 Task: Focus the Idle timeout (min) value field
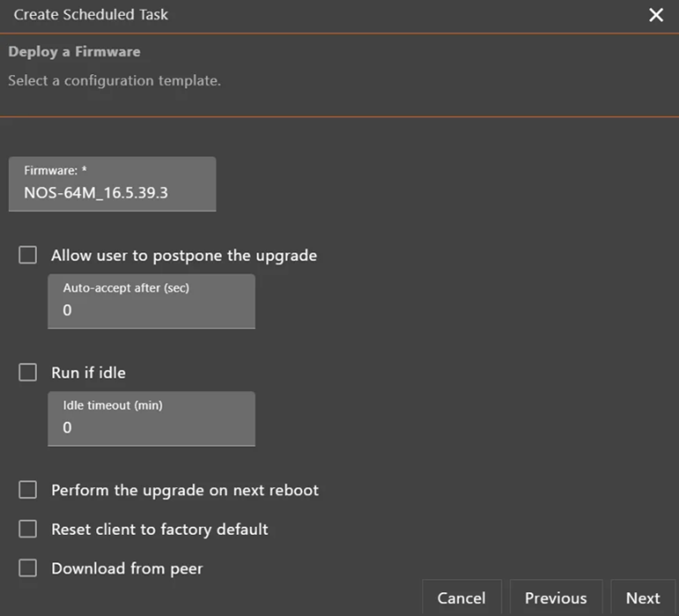(151, 428)
